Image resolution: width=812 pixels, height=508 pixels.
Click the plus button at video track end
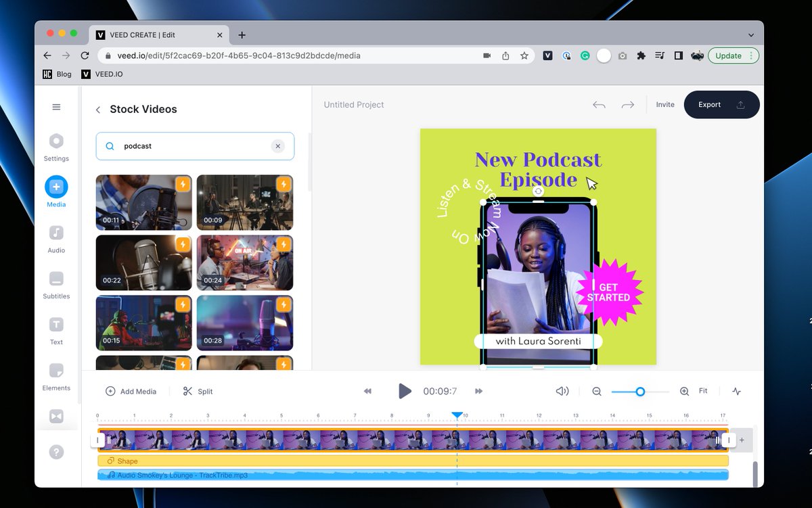point(742,440)
